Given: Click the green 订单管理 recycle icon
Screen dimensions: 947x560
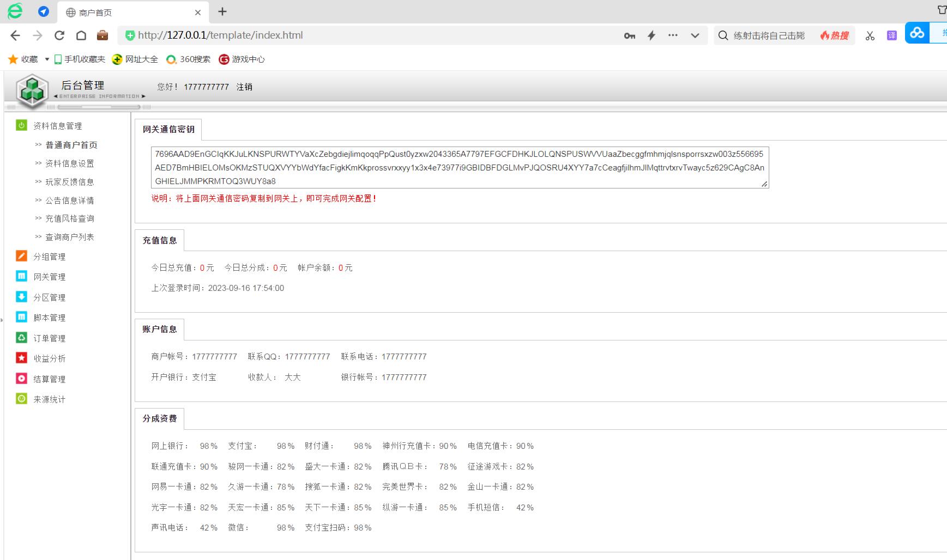Looking at the screenshot, I should pyautogui.click(x=21, y=338).
